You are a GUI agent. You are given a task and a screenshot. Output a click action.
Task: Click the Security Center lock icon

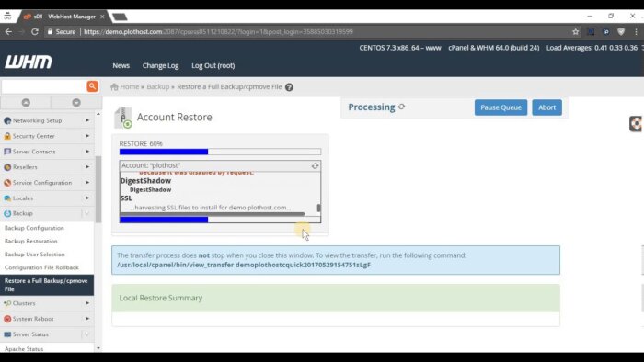(7, 136)
